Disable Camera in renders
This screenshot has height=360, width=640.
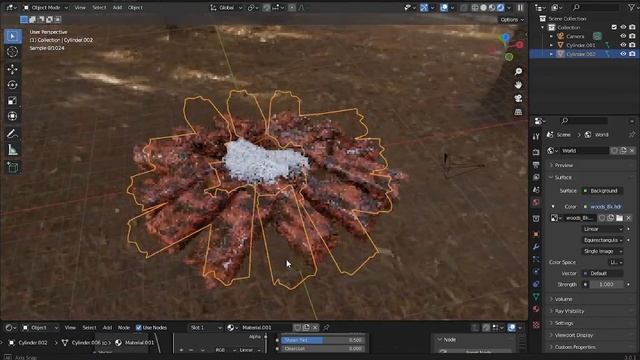click(x=632, y=36)
